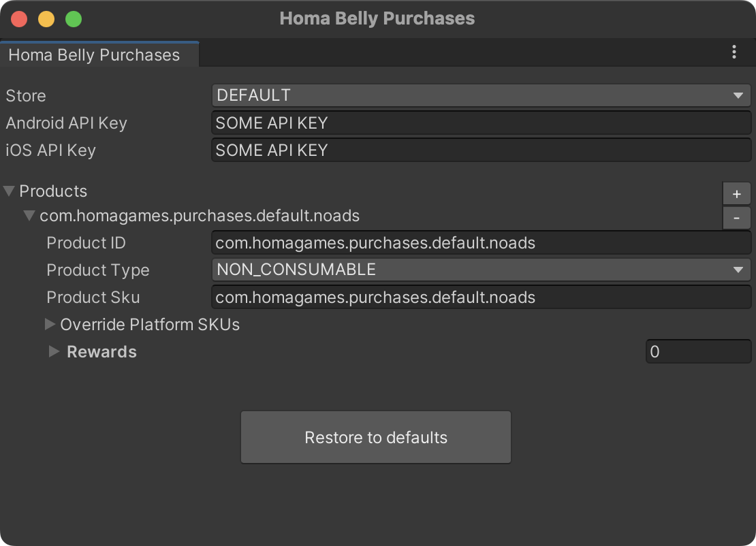Minimize the window with the yellow button
The height and width of the screenshot is (546, 756).
pos(46,19)
